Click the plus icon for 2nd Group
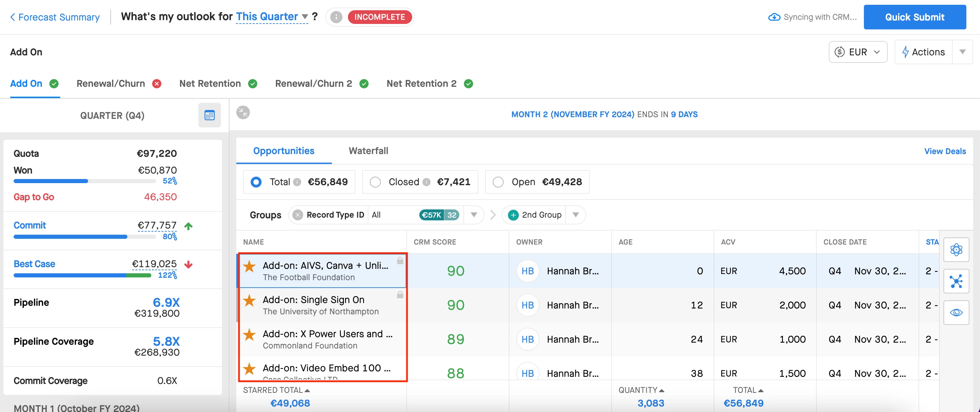Viewport: 980px width, 412px height. point(513,215)
